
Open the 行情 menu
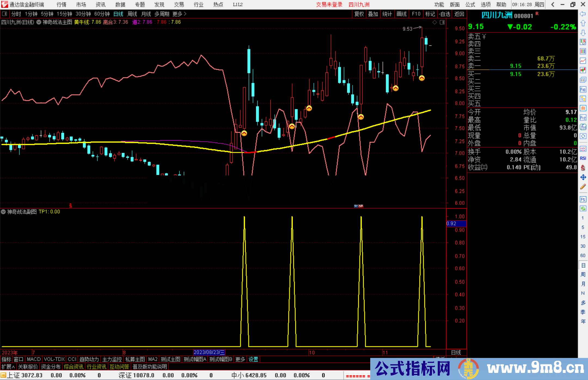coord(61,5)
